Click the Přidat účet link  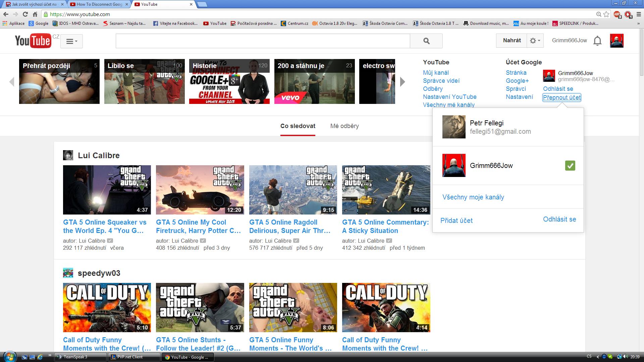456,221
